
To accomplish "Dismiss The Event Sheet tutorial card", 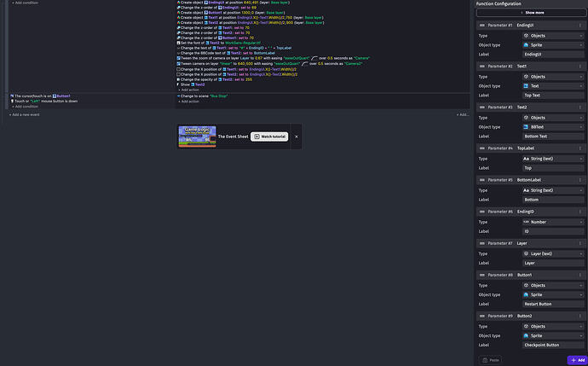I will (x=297, y=137).
